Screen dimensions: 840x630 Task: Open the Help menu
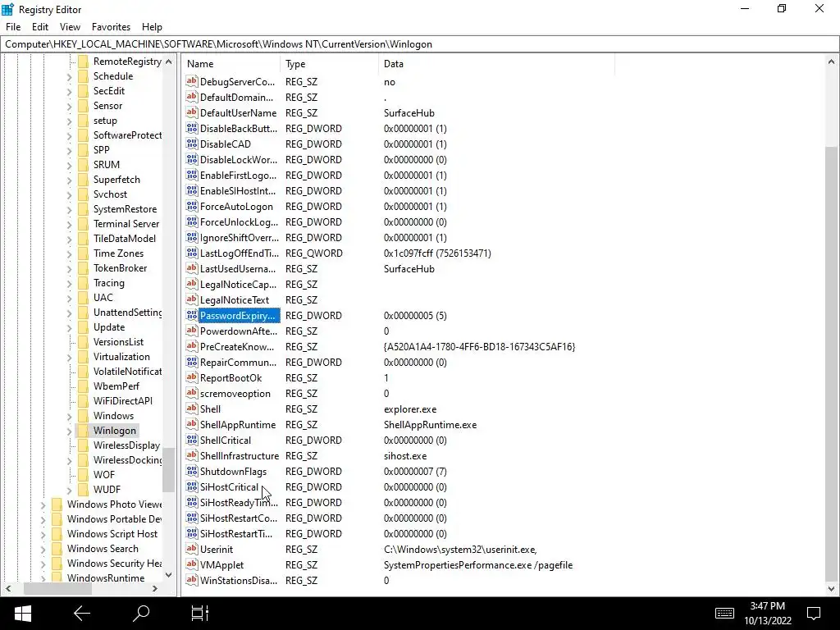pos(152,27)
